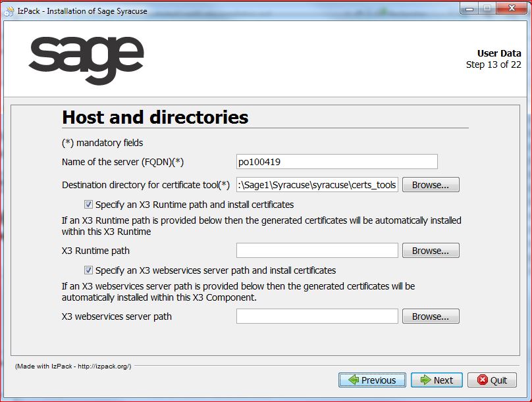Close the IzPack installer window
Viewport: 532px width, 402px height.
512,7
